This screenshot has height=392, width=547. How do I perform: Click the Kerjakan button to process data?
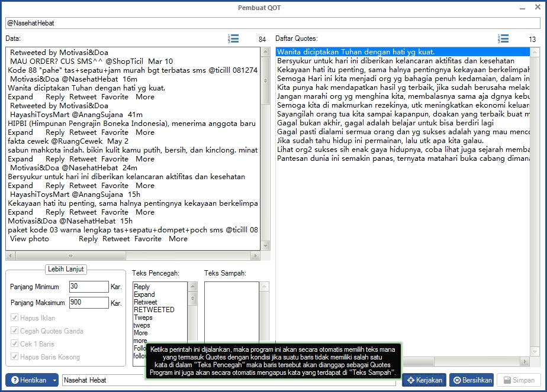424,380
